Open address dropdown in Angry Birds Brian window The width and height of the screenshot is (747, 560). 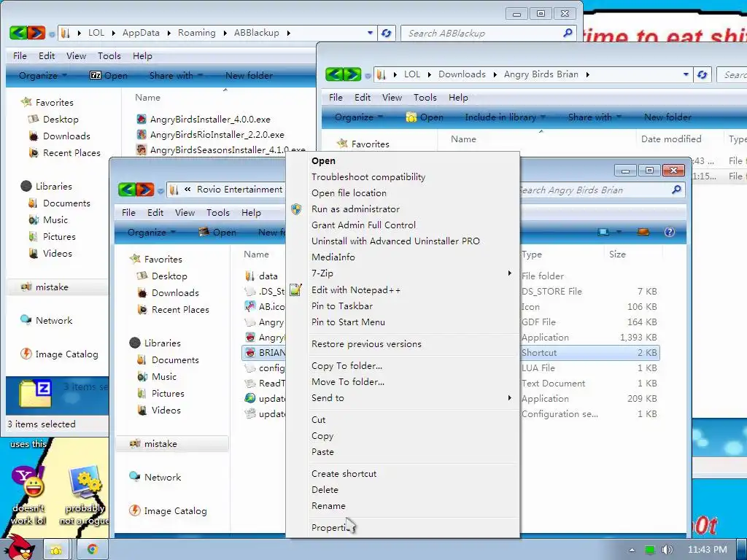coord(686,74)
